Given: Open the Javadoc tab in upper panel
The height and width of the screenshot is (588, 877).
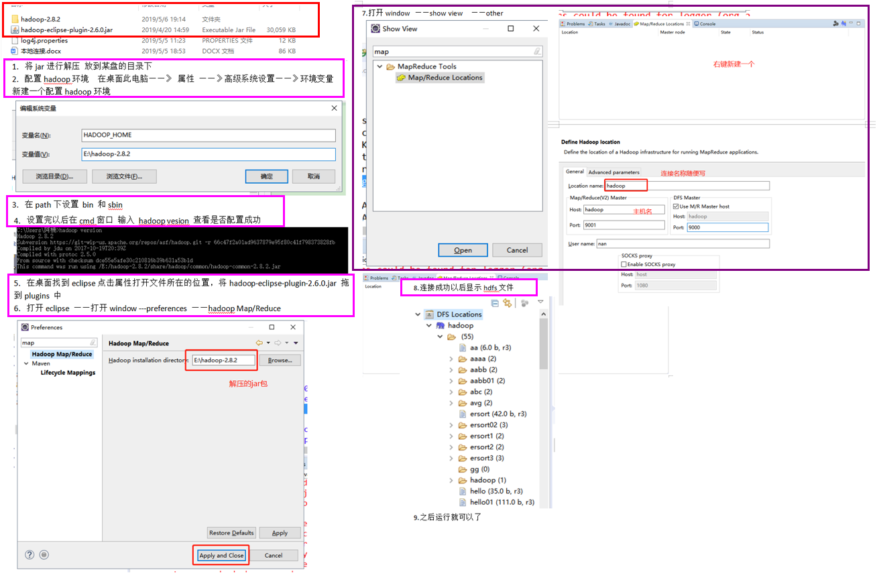Looking at the screenshot, I should (x=620, y=23).
